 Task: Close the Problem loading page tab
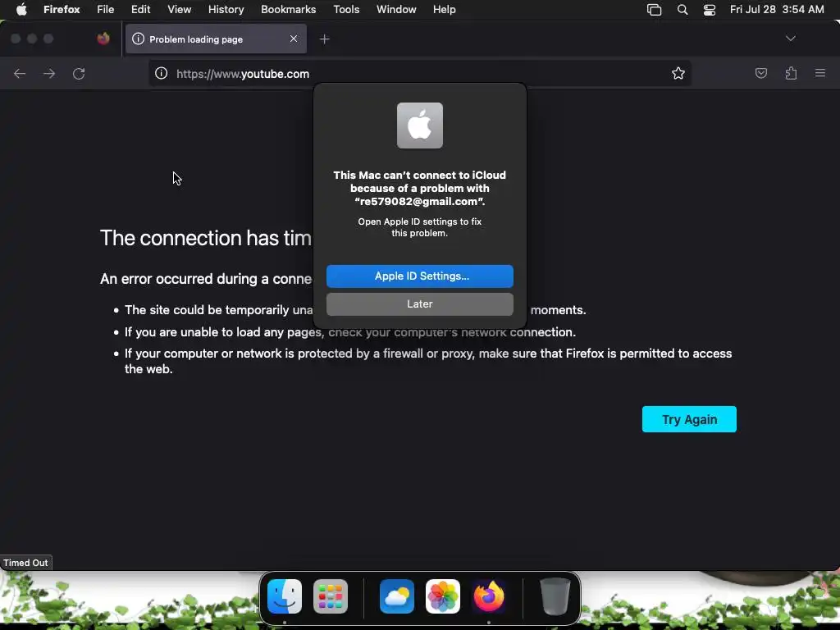point(294,39)
